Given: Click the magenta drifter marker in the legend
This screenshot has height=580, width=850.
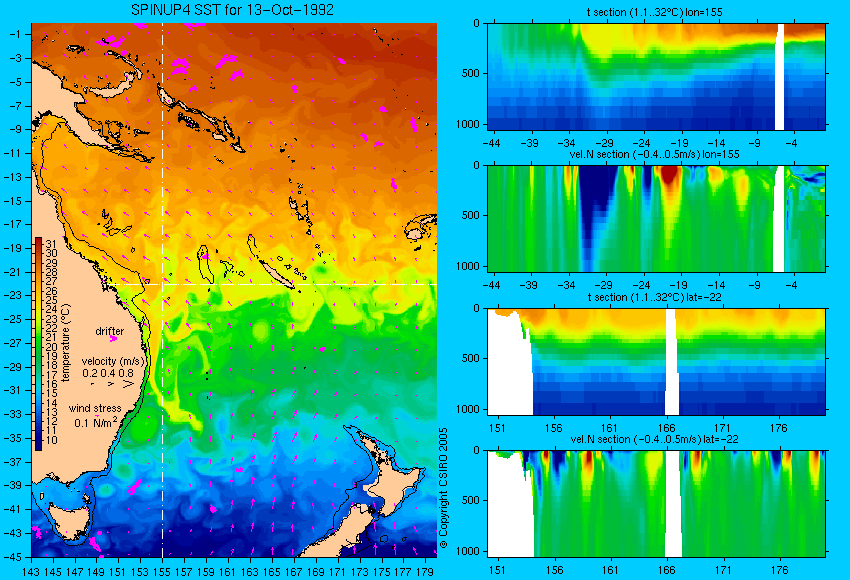Looking at the screenshot, I should click(x=113, y=339).
